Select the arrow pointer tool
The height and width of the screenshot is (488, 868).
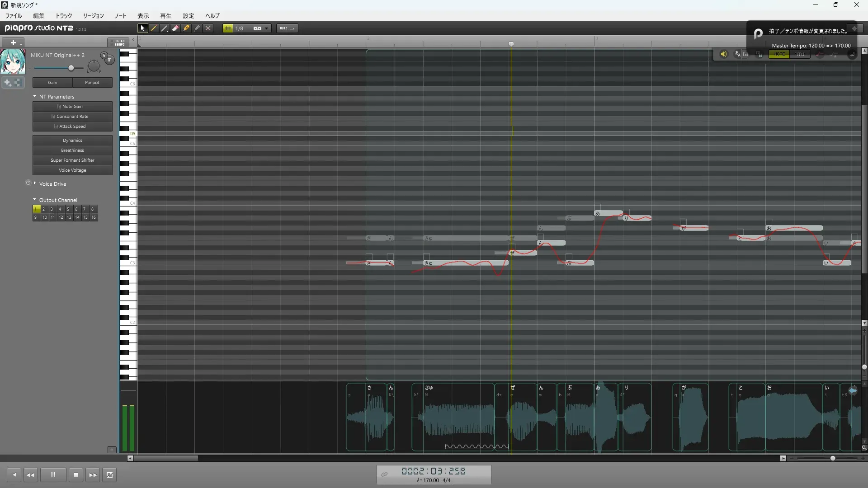(142, 28)
